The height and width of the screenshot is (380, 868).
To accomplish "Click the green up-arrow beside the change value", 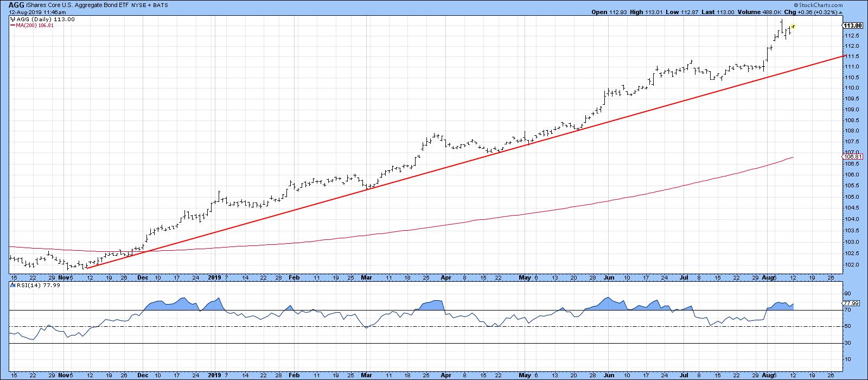I will coord(841,12).
